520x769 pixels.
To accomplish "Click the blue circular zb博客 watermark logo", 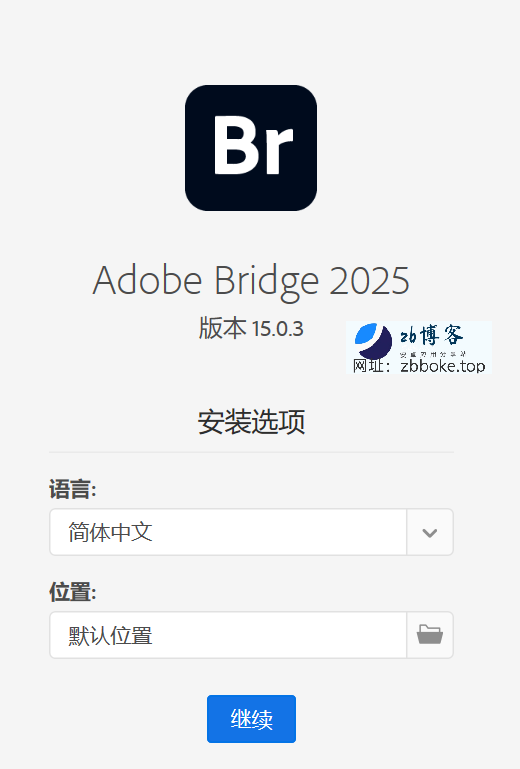I will pyautogui.click(x=373, y=340).
